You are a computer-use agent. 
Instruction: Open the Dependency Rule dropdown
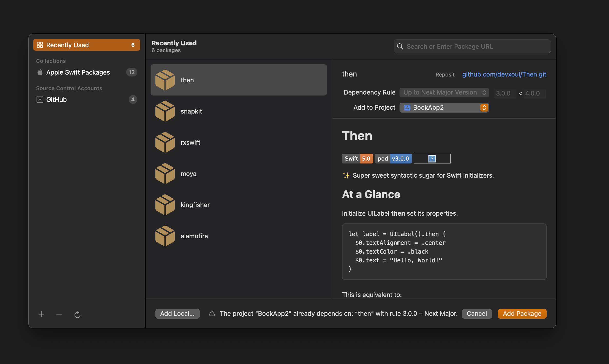coord(444,93)
